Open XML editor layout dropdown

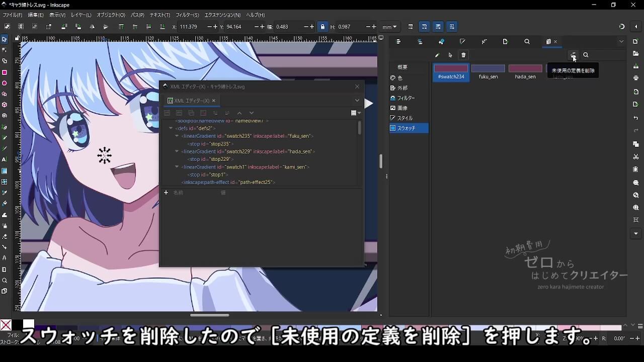click(x=356, y=113)
